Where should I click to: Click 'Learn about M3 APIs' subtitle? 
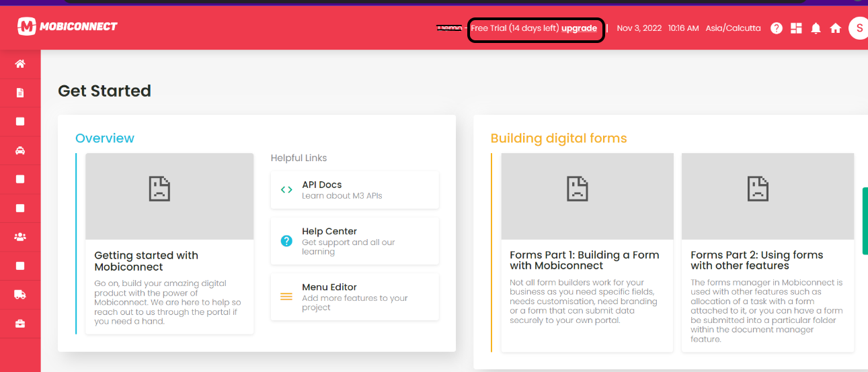pos(342,195)
